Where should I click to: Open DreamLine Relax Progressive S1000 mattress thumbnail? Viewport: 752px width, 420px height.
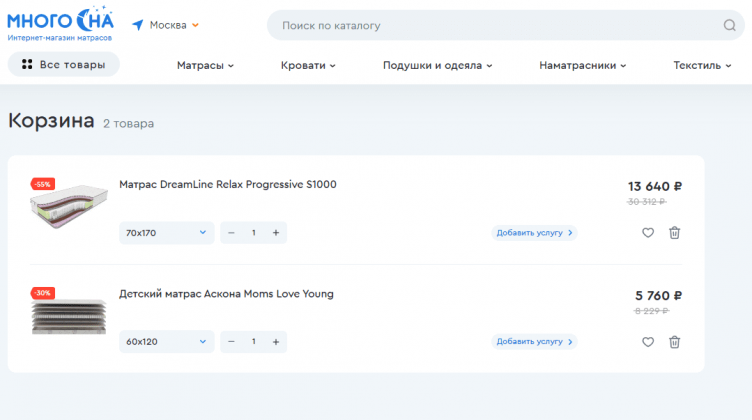tap(69, 205)
